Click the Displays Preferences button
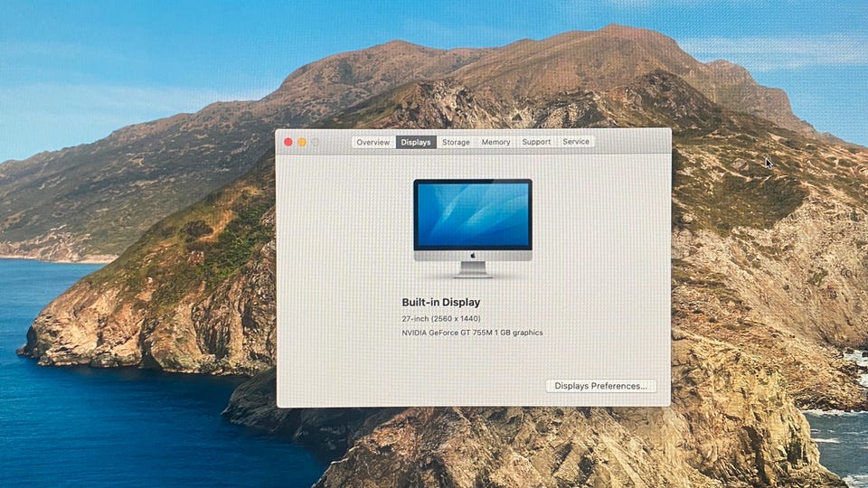 coord(600,386)
